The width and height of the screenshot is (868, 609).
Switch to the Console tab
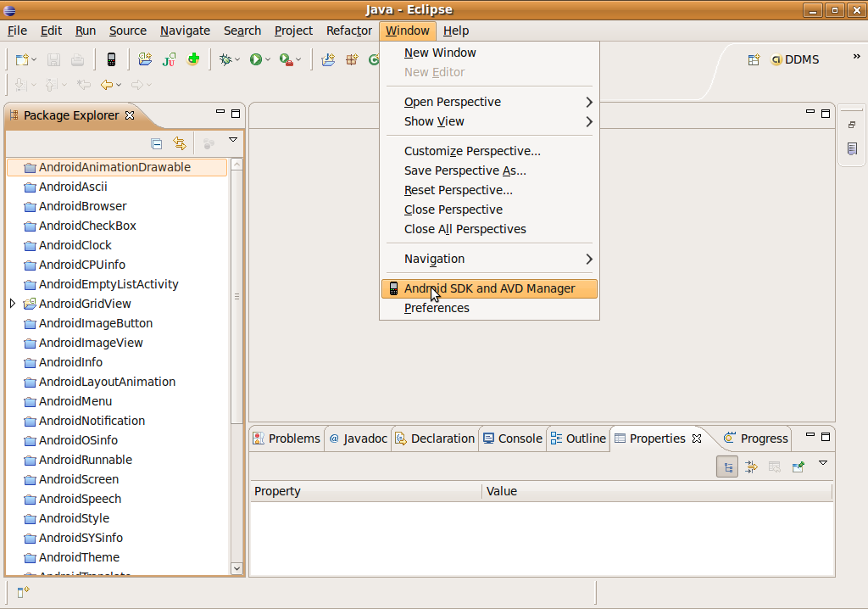(512, 439)
